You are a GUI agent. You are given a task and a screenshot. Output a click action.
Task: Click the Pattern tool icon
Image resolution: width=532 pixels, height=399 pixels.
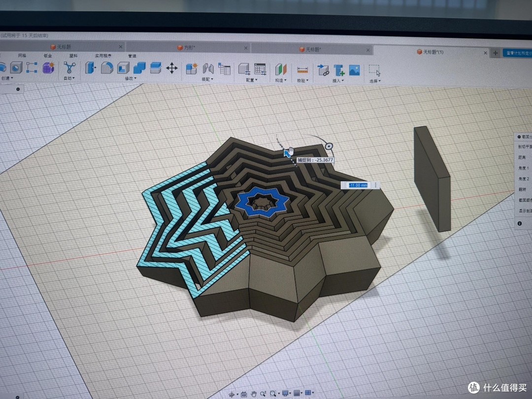(32, 67)
